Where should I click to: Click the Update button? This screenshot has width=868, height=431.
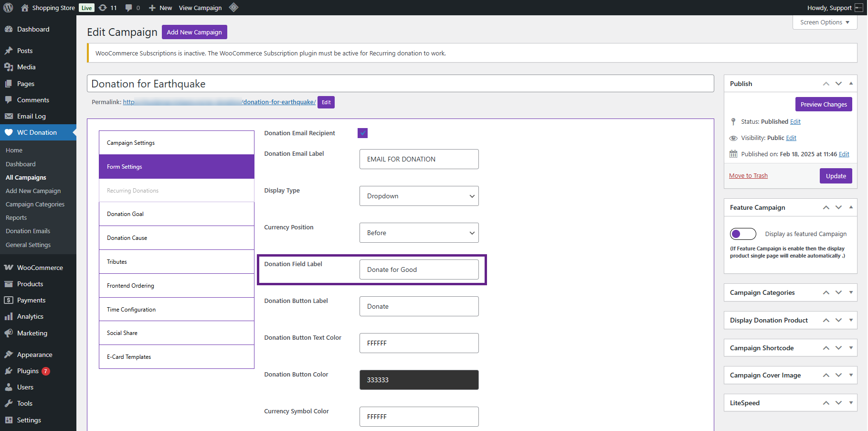[836, 176]
